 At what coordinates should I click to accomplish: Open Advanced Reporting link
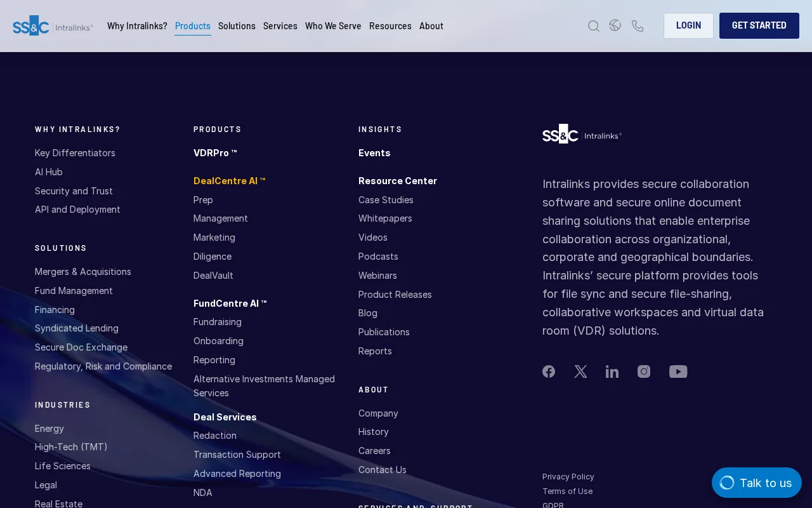point(237,474)
